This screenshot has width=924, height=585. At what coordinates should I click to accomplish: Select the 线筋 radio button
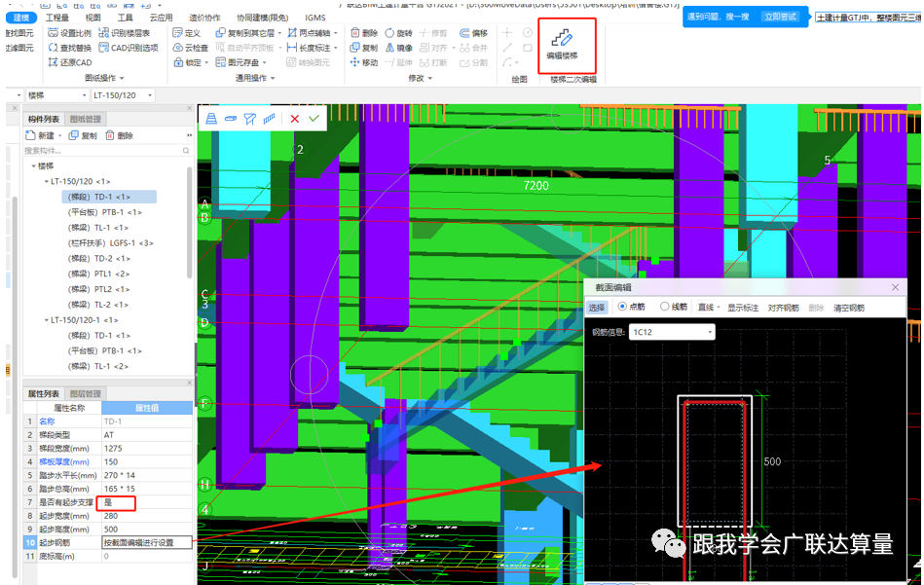click(664, 307)
